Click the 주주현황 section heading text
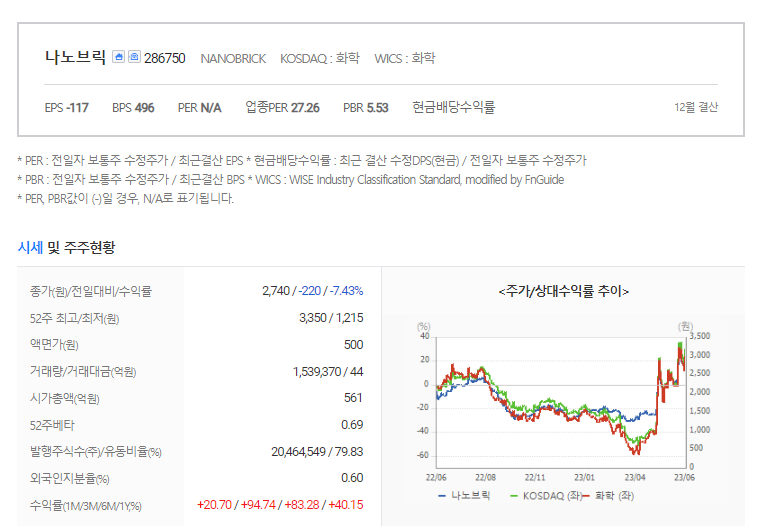Viewport: 761px width, 526px height. tap(90, 247)
